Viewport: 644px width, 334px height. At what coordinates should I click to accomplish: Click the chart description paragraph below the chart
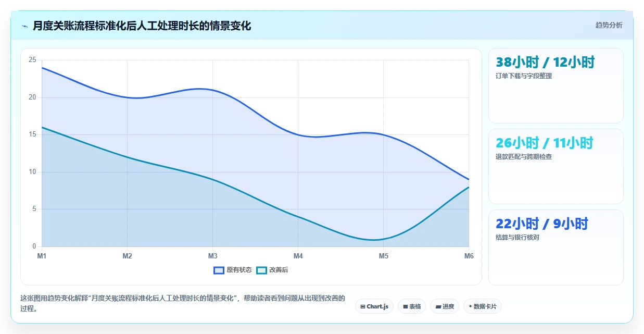[182, 303]
